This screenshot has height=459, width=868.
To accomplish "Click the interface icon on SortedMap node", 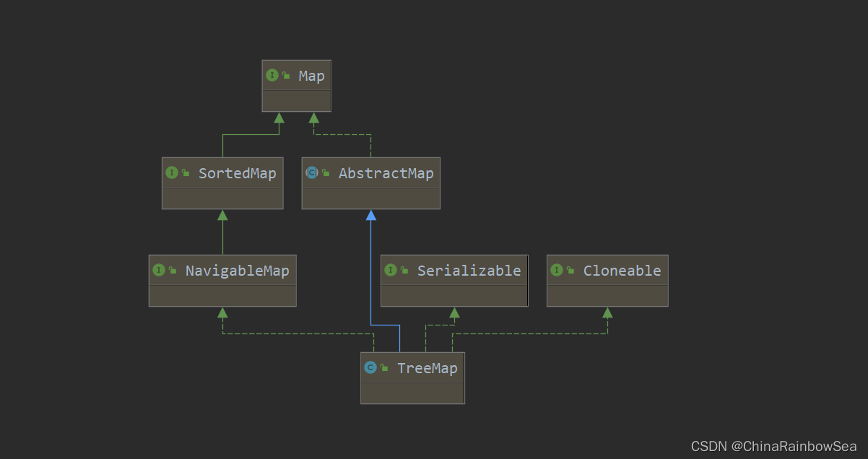I will click(x=172, y=172).
